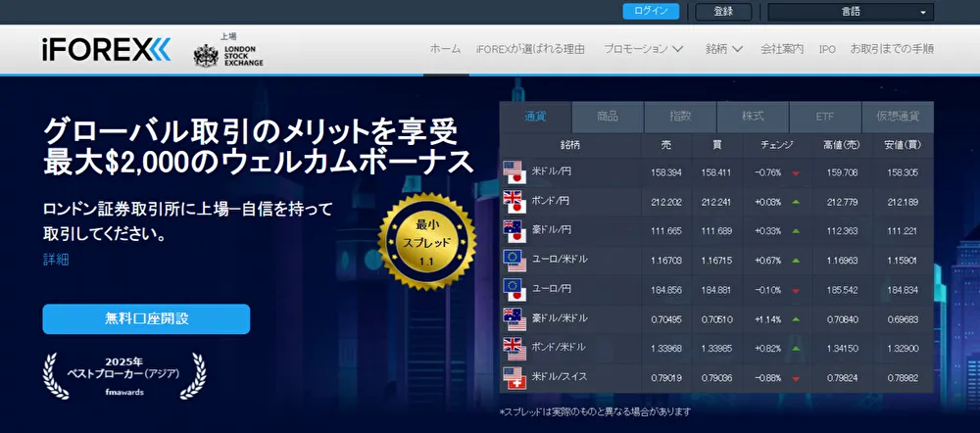Click the USD/CHF flag pair icon

[515, 378]
